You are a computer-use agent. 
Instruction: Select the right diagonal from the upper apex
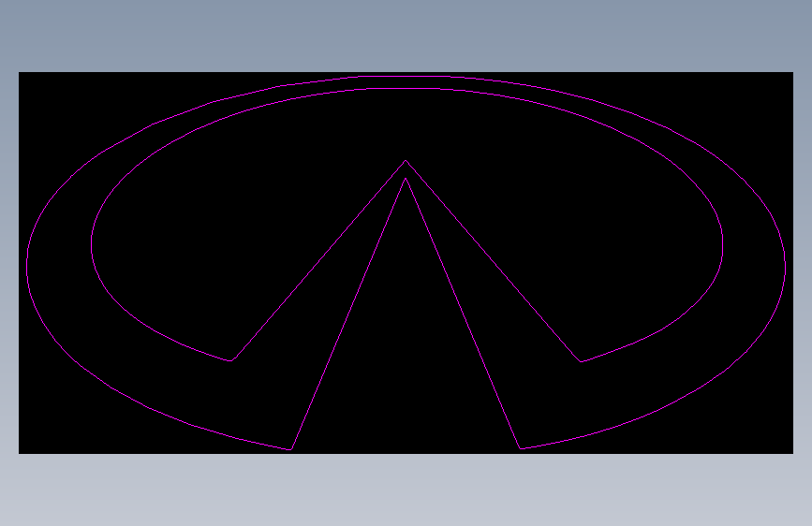493,261
